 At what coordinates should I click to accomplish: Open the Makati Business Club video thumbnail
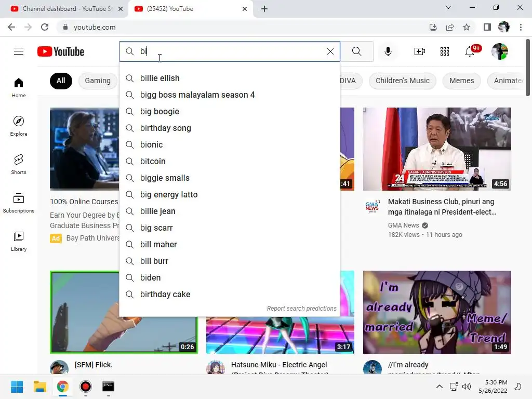pos(437,149)
